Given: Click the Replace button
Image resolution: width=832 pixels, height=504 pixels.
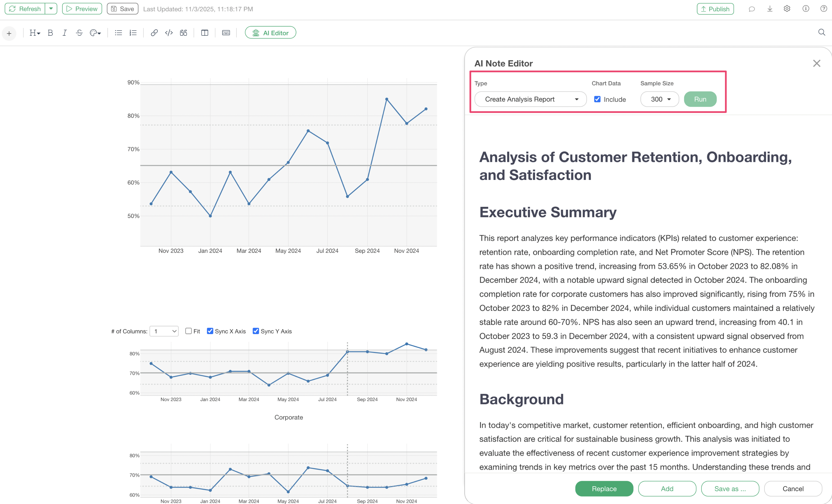Looking at the screenshot, I should [604, 489].
